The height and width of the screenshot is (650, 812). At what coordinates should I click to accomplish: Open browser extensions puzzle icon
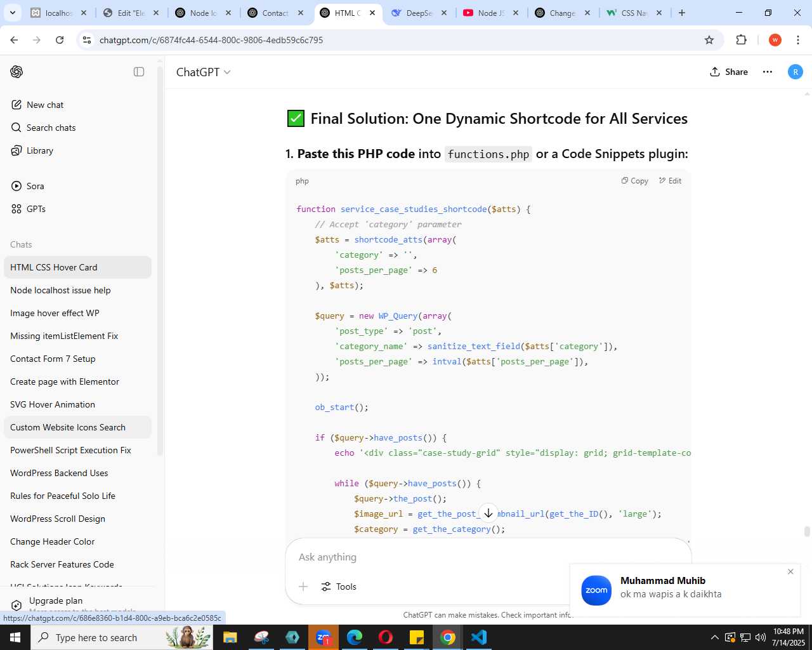741,40
